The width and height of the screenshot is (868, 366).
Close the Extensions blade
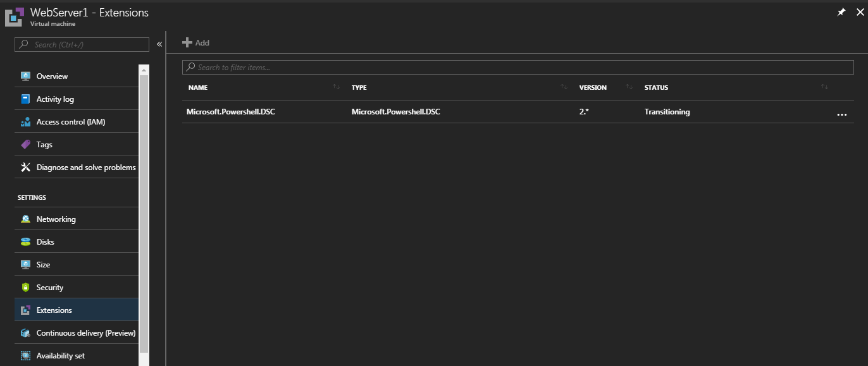860,12
